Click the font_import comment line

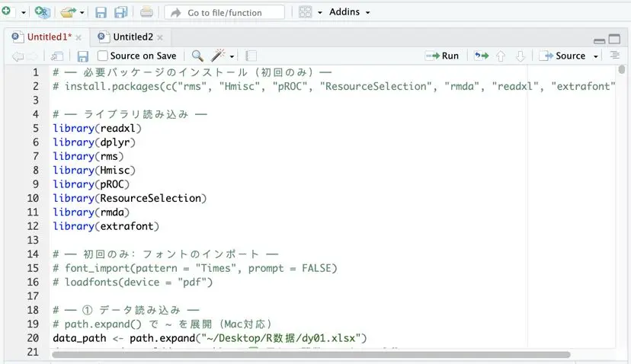(195, 268)
